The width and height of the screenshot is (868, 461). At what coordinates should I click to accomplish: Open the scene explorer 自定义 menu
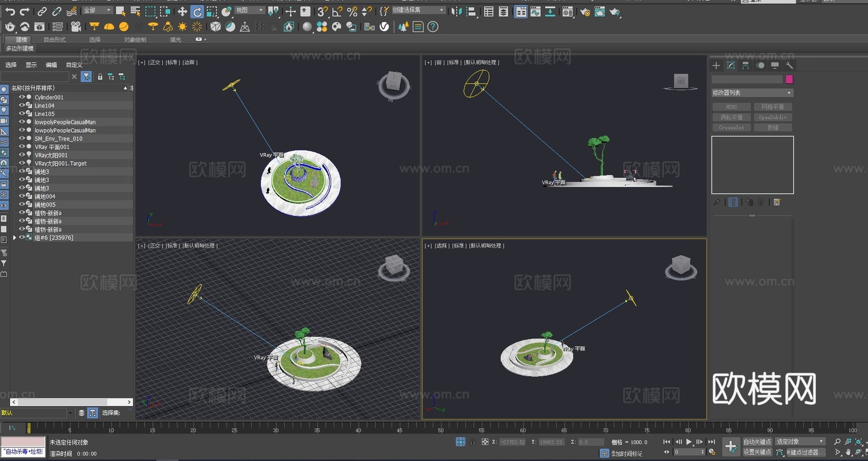click(74, 65)
